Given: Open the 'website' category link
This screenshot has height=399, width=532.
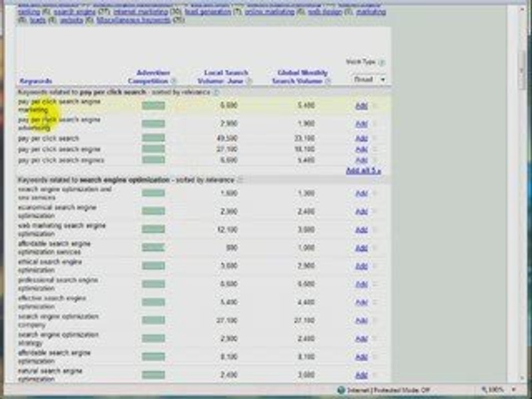Looking at the screenshot, I should click(x=71, y=20).
